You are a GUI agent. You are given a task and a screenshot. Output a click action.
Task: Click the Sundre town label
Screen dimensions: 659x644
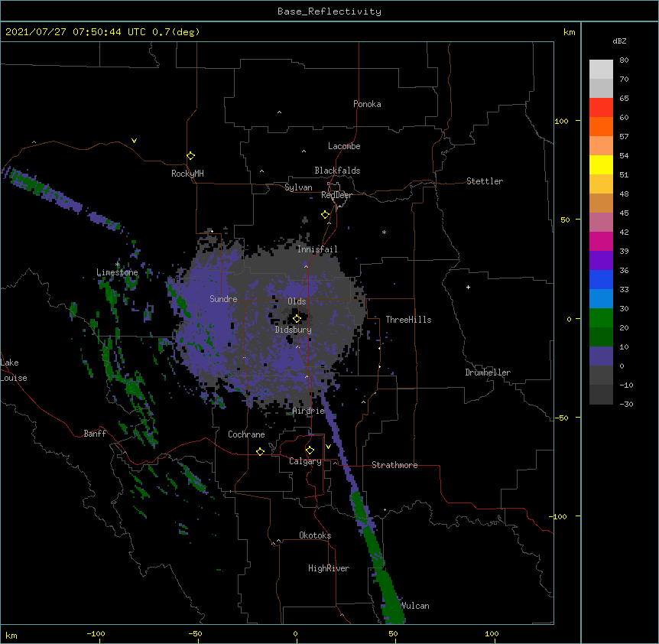pyautogui.click(x=223, y=299)
